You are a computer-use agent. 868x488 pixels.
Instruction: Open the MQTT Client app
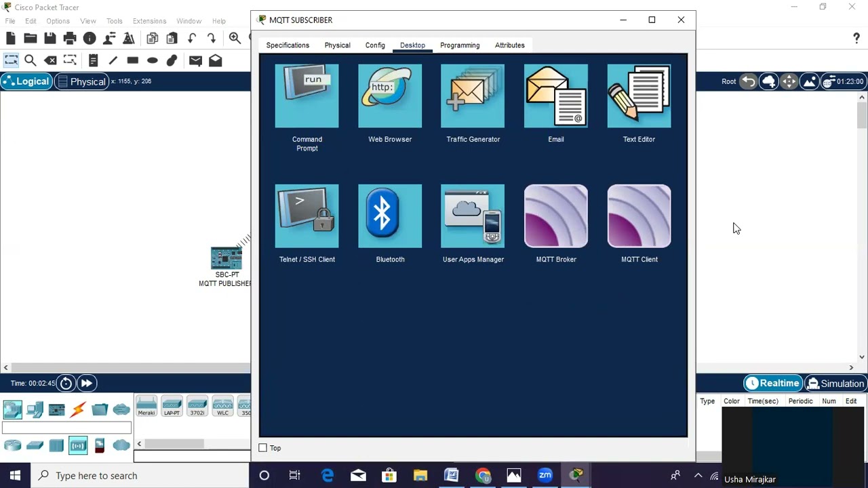[639, 216]
